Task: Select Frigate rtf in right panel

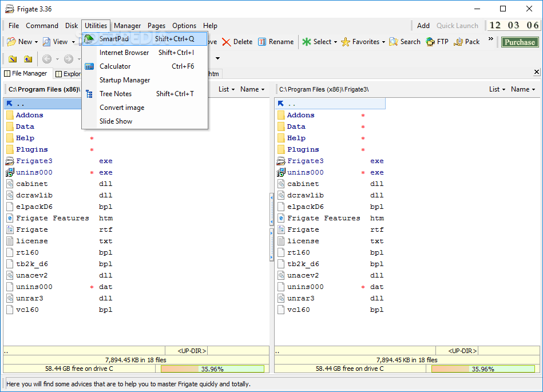Action: tap(330, 229)
